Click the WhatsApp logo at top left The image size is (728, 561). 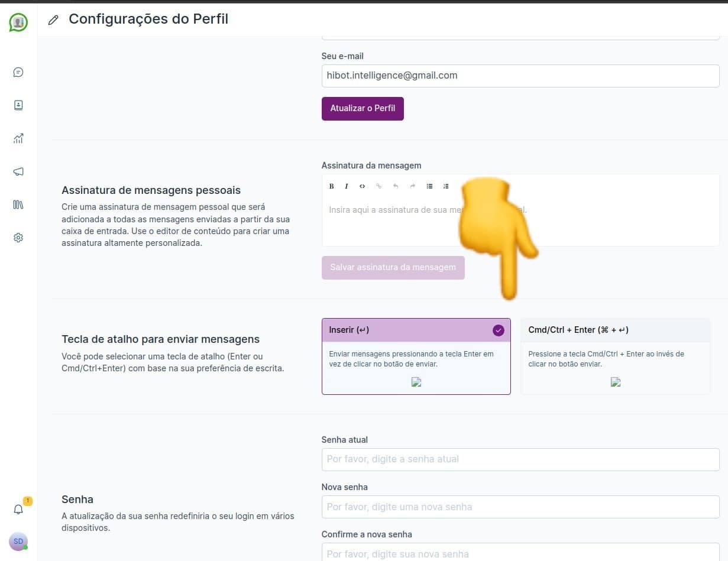click(x=18, y=22)
